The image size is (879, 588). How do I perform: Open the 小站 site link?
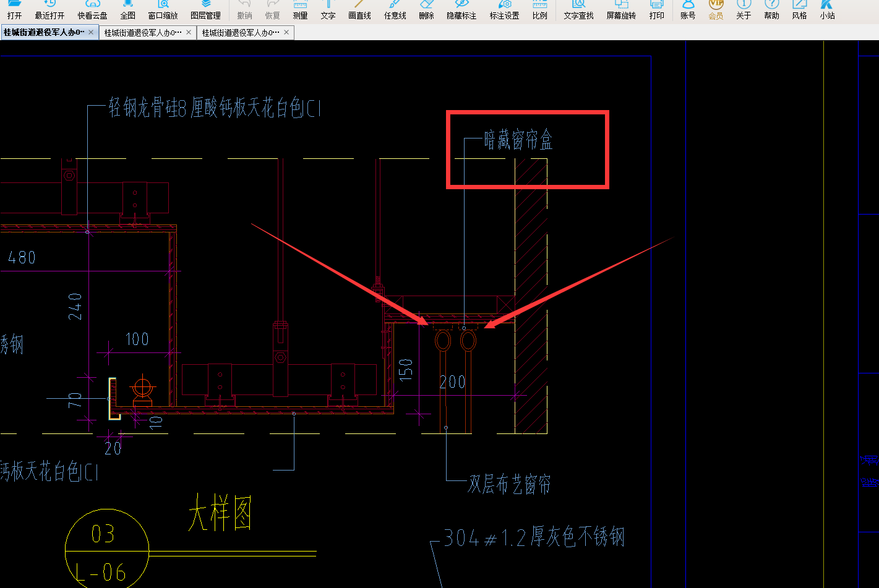[x=828, y=11]
